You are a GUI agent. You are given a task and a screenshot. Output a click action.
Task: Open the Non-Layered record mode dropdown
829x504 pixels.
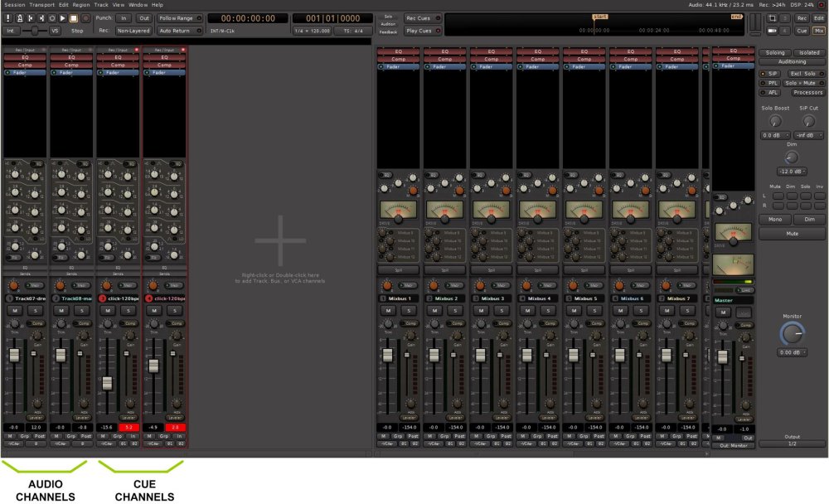(134, 30)
